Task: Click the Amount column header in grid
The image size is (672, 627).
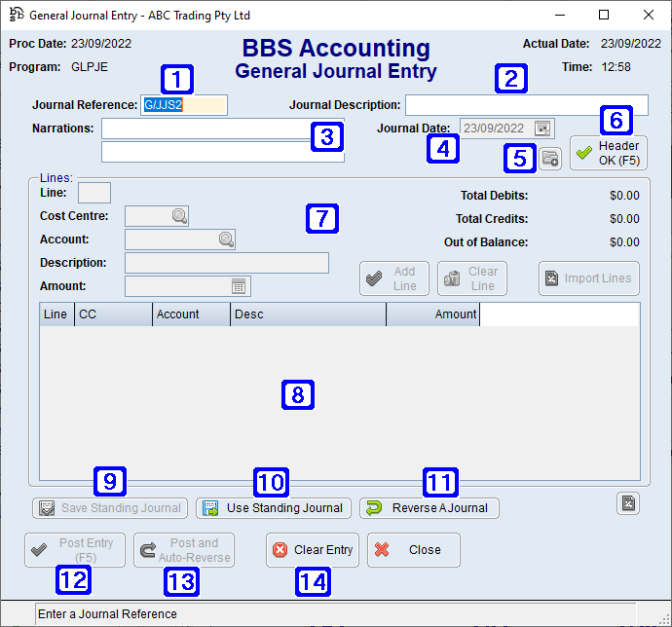Action: point(433,314)
